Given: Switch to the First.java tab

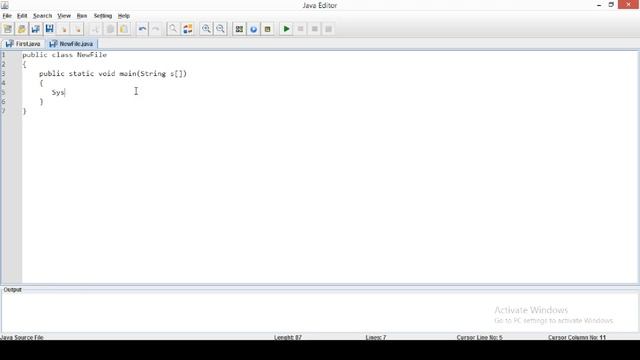Looking at the screenshot, I should tap(23, 44).
